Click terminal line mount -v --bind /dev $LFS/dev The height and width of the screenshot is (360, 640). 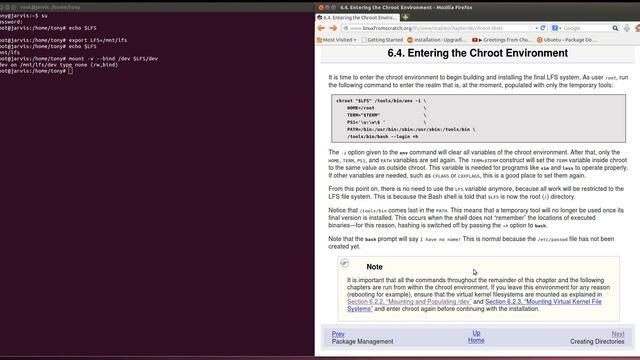pyautogui.click(x=79, y=59)
